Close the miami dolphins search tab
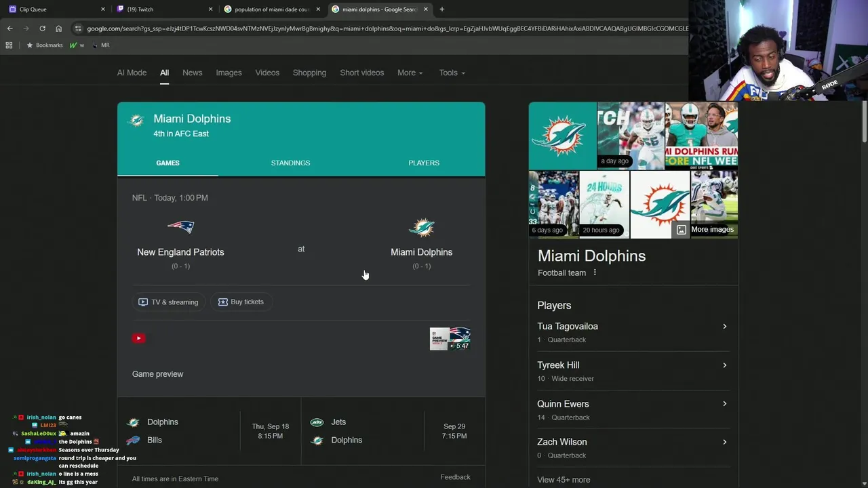The width and height of the screenshot is (868, 488). [x=426, y=9]
